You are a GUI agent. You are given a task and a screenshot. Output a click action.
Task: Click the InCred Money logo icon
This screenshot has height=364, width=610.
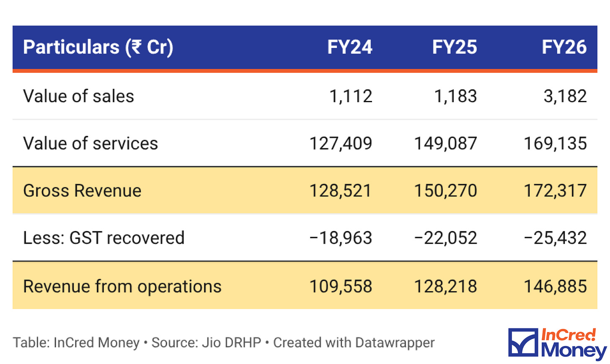523,343
